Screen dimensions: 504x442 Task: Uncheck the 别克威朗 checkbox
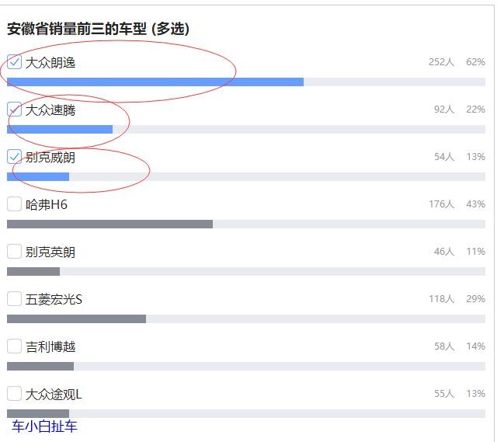14,157
